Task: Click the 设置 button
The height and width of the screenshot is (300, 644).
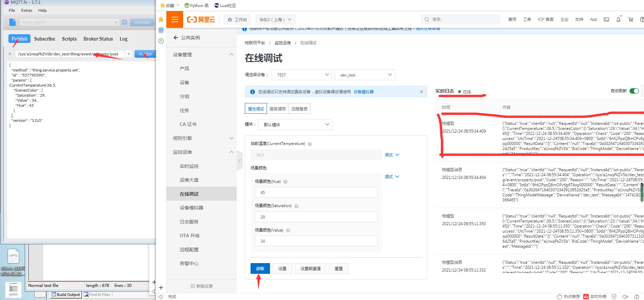Action: (x=282, y=268)
